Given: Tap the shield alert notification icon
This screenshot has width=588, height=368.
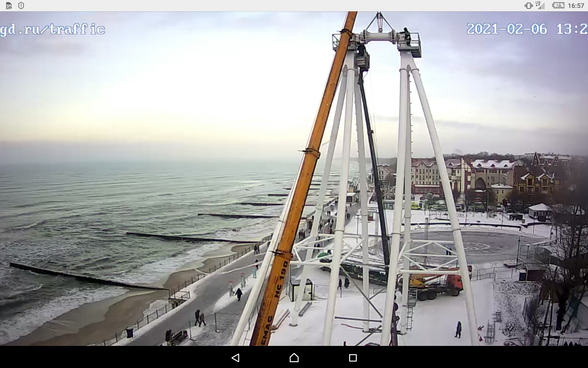Looking at the screenshot, I should click(x=21, y=6).
